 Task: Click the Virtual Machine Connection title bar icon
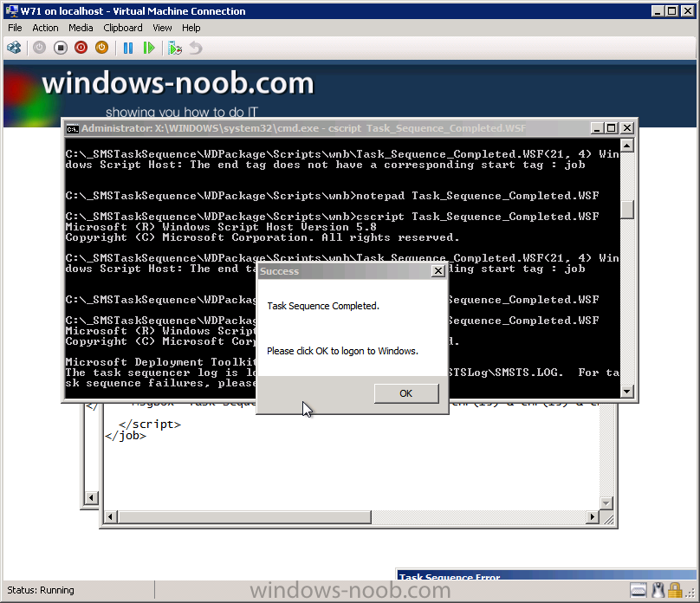point(11,10)
